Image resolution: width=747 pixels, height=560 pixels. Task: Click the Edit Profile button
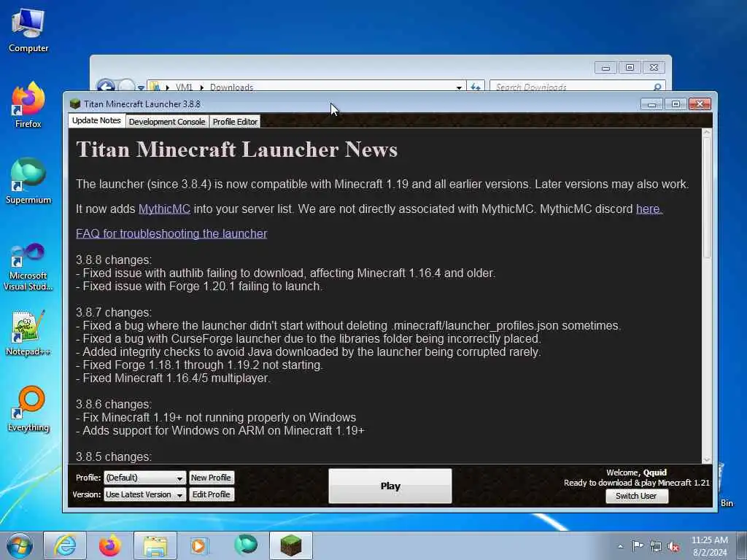click(211, 495)
